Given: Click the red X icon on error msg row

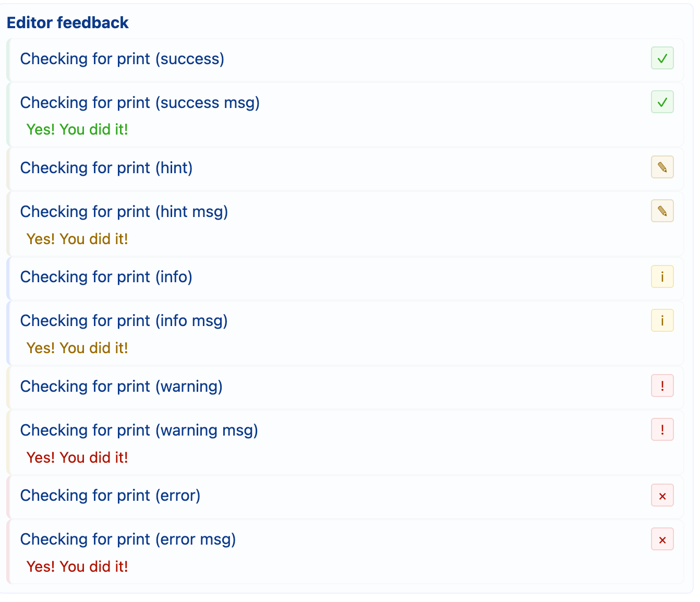Looking at the screenshot, I should (662, 539).
